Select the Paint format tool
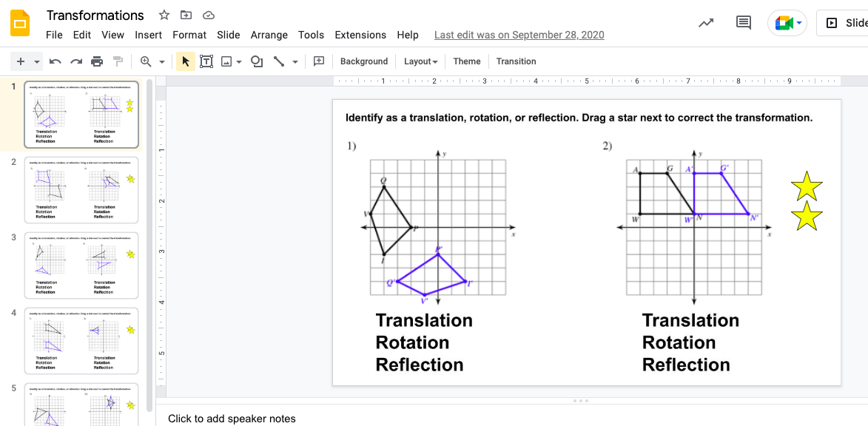The image size is (868, 426). [x=118, y=61]
